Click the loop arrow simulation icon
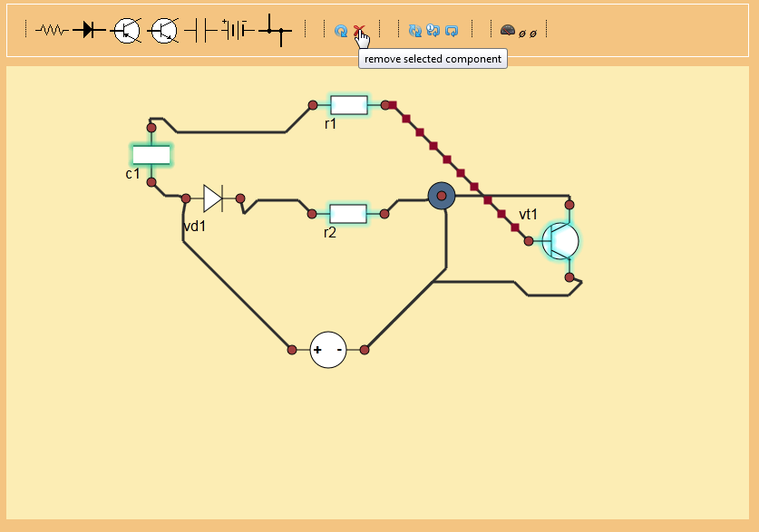The width and height of the screenshot is (759, 532). 452,31
